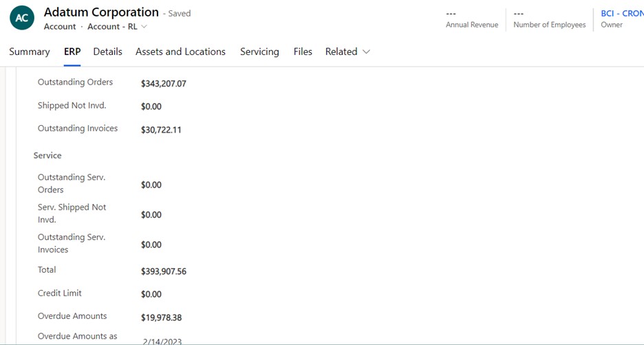Click the Account entity type label
The image size is (644, 345).
pos(60,27)
